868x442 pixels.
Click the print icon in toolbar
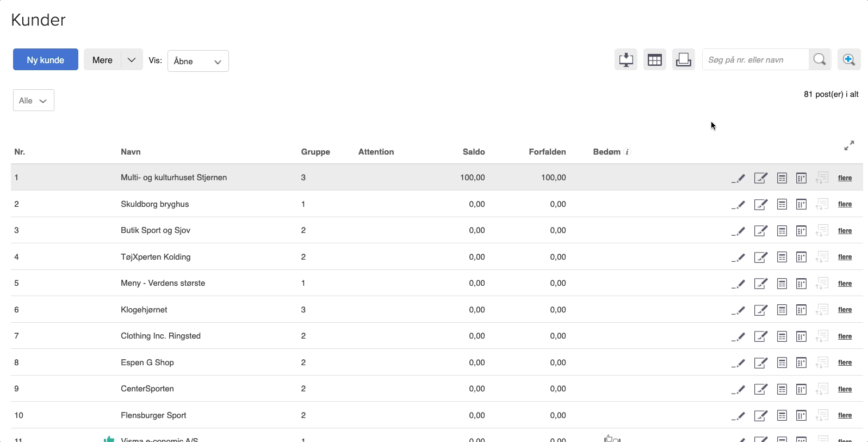click(x=684, y=60)
